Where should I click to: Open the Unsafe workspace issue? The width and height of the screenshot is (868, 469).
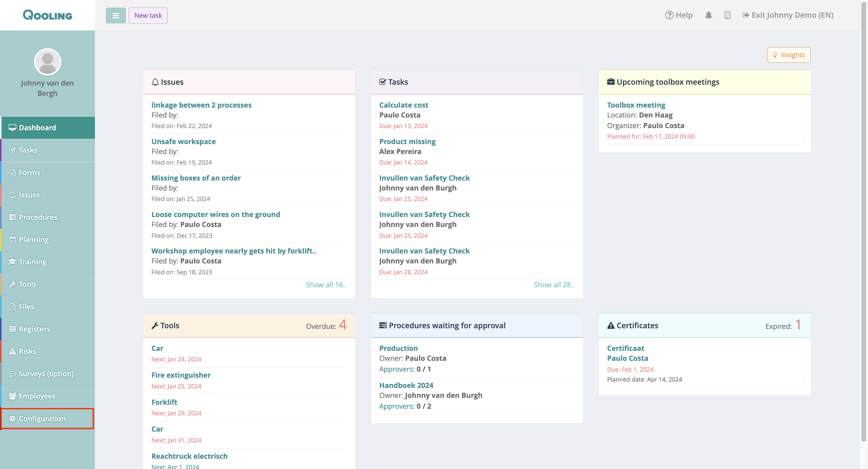pos(183,141)
